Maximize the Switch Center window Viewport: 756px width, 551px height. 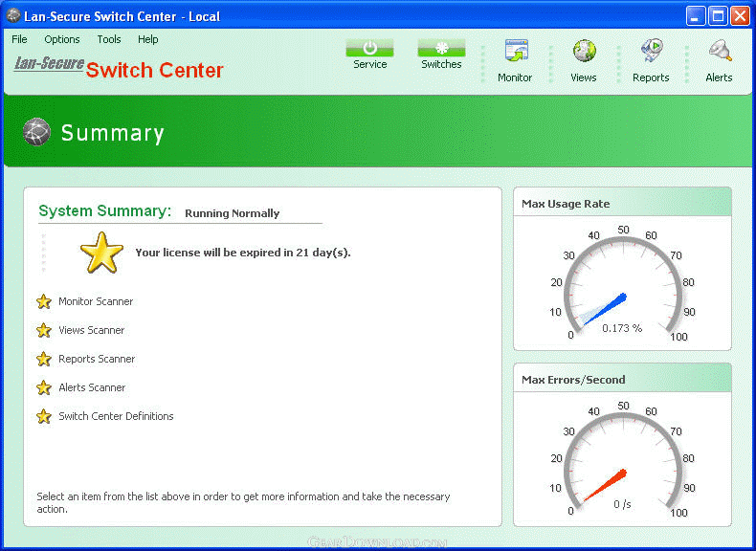[x=718, y=16]
